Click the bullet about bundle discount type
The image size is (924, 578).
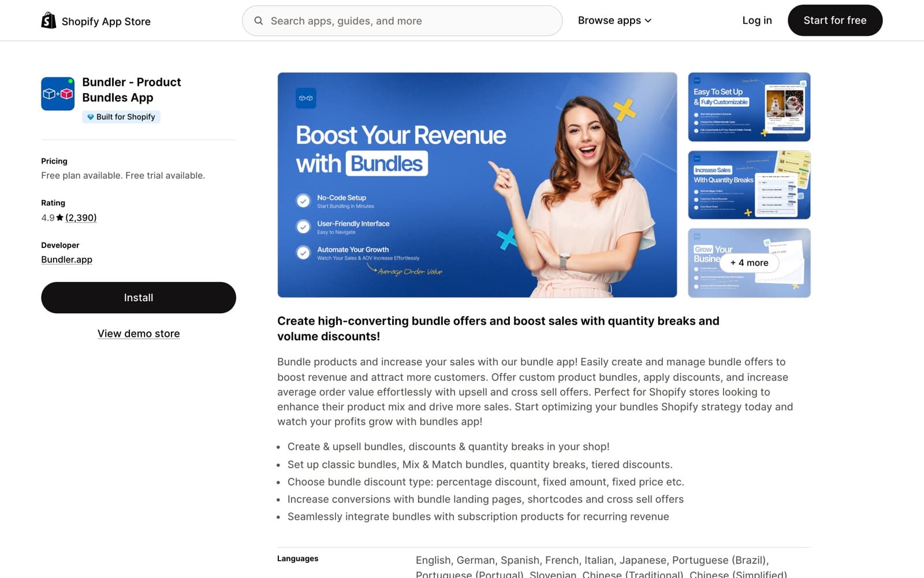click(x=486, y=482)
